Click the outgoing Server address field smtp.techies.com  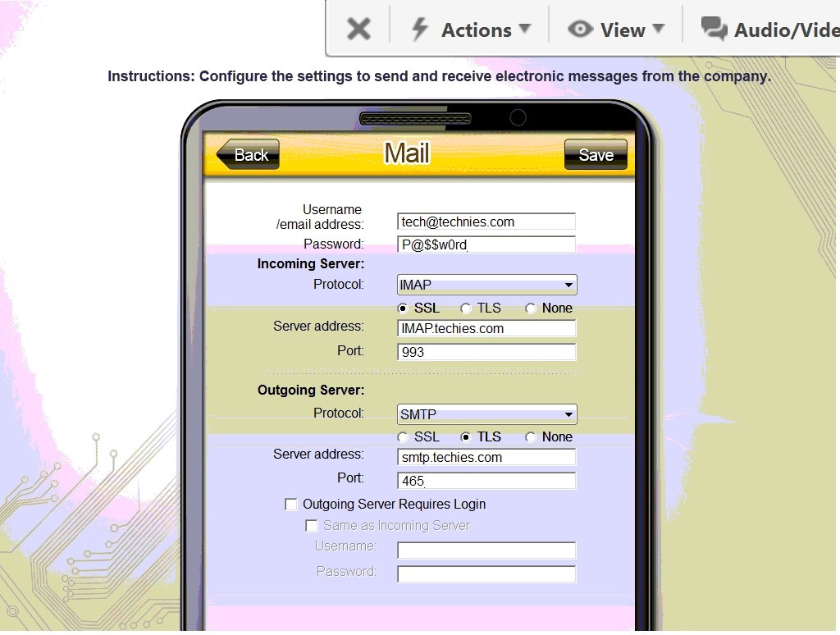486,457
